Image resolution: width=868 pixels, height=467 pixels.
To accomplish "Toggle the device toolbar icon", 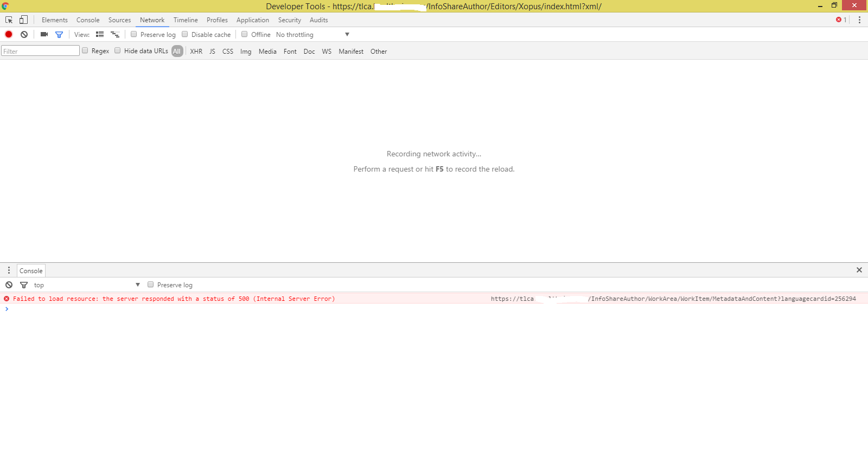I will 23,20.
